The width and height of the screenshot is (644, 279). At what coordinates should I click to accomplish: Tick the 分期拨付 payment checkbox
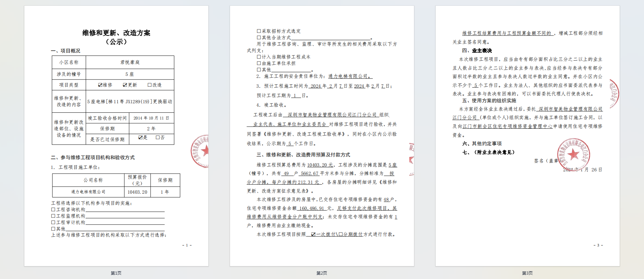point(341,234)
